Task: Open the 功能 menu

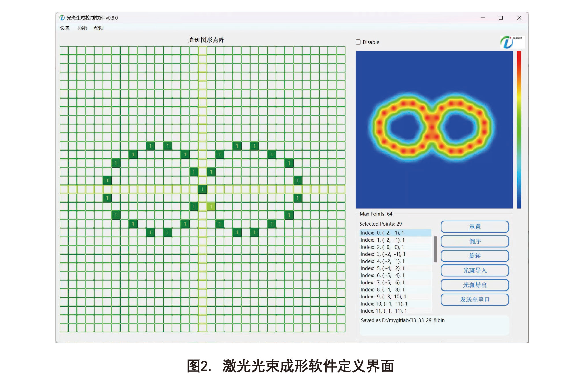Action: [82, 28]
